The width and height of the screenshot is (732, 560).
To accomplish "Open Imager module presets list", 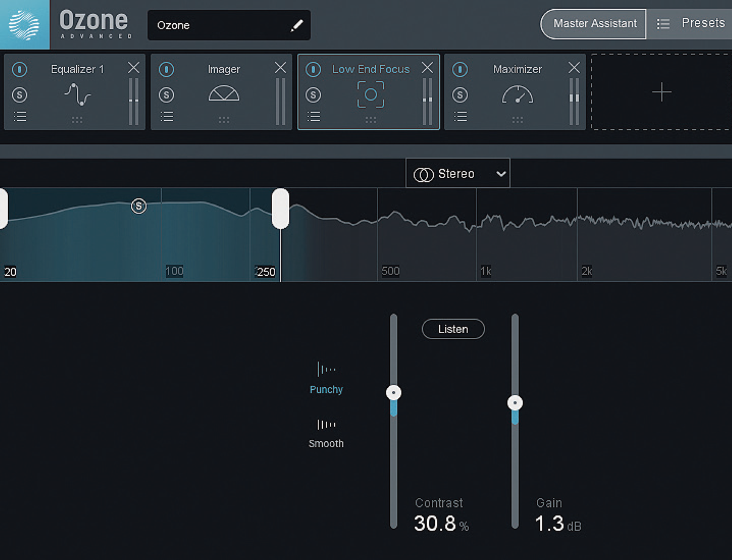I will click(167, 116).
